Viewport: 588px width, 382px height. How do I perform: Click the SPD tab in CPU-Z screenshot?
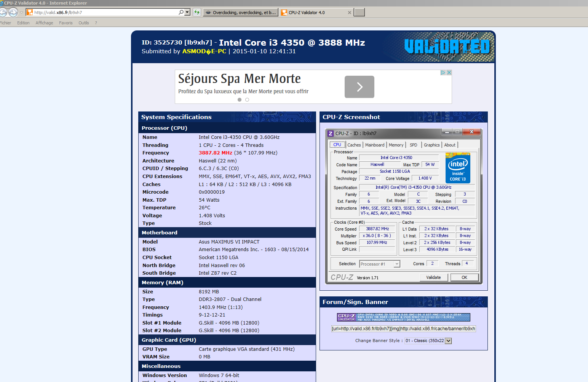coord(414,145)
